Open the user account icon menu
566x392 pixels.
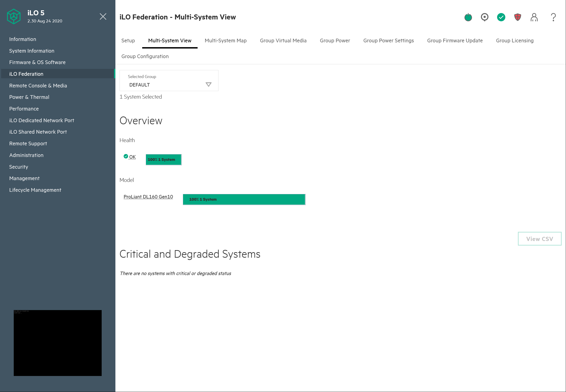pyautogui.click(x=534, y=17)
